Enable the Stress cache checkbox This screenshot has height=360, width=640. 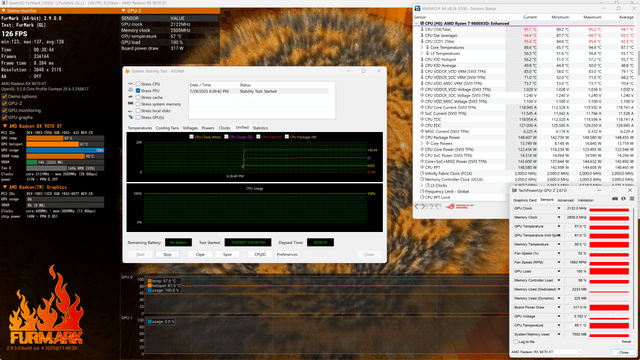coord(138,97)
